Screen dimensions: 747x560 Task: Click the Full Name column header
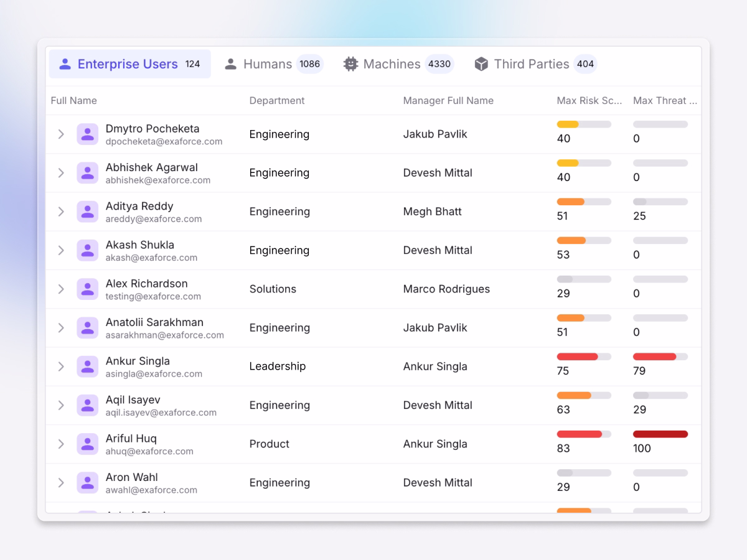[x=73, y=100]
